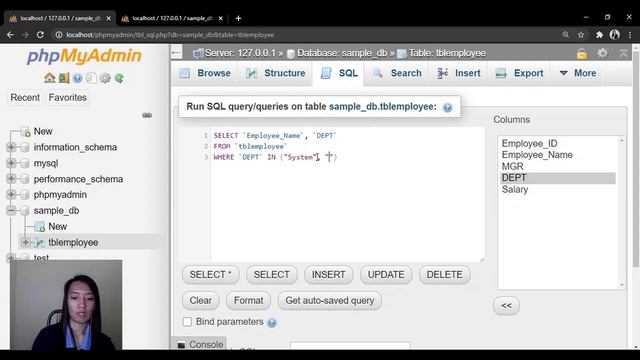Open the Export tab
640x360 pixels.
(x=519, y=73)
